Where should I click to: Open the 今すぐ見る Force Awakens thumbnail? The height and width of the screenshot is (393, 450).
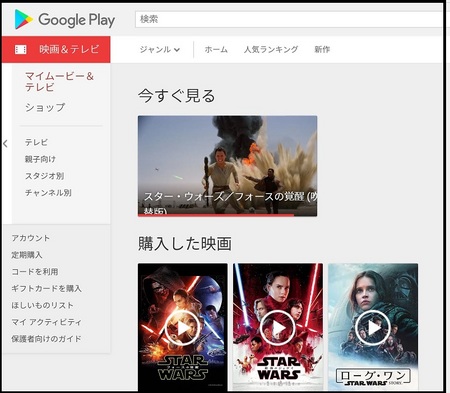(x=228, y=166)
